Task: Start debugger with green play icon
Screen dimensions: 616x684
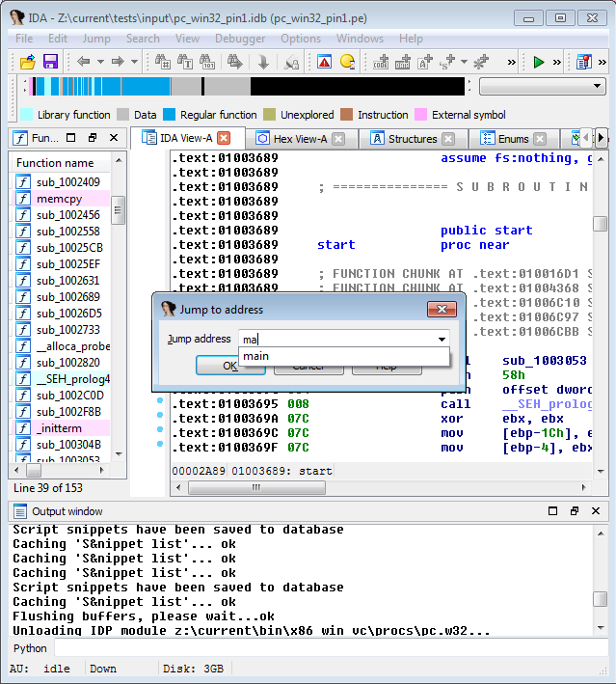Action: [539, 62]
